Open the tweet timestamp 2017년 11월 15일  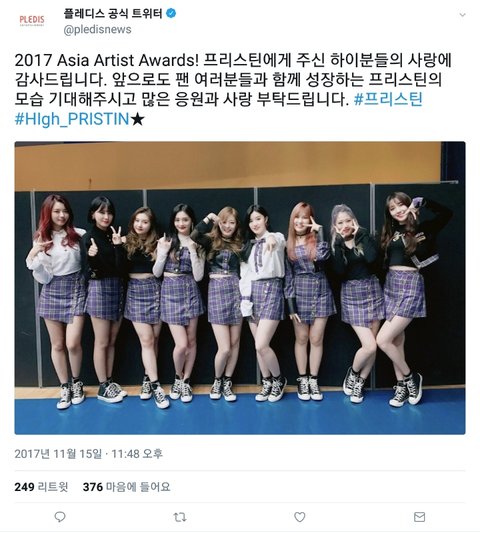(58, 453)
